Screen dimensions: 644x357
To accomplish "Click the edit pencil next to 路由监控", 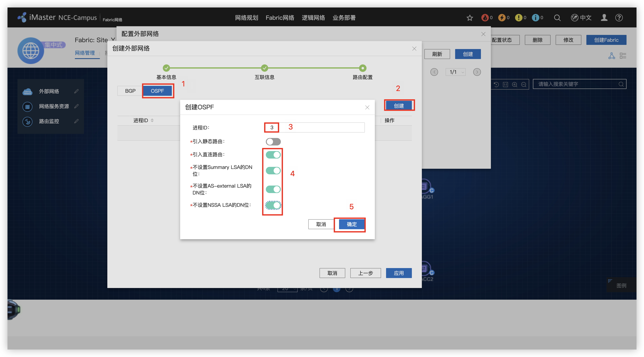I will 76,121.
